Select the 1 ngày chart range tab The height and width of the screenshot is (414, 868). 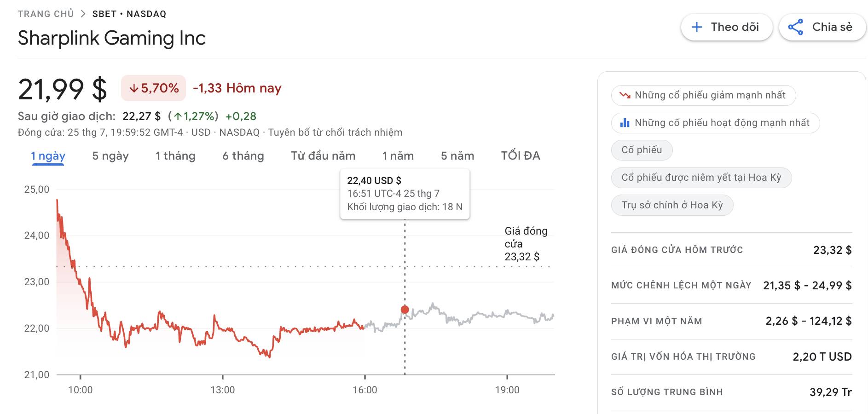tap(48, 156)
